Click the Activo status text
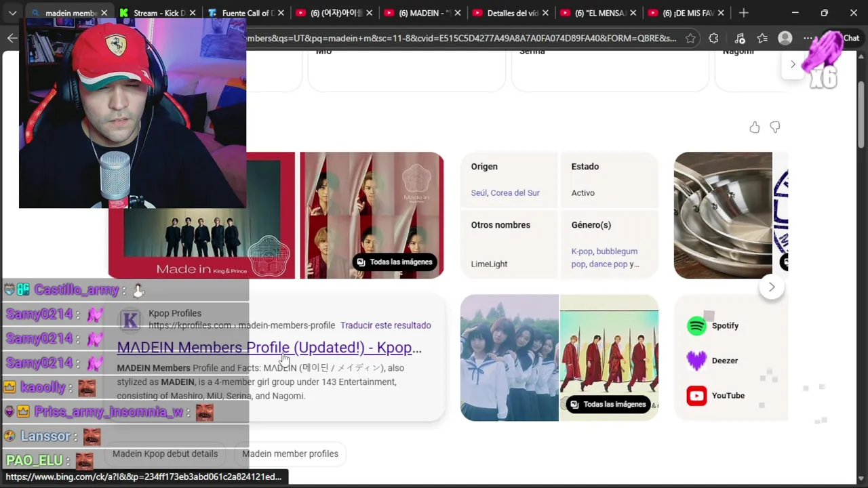 583,193
